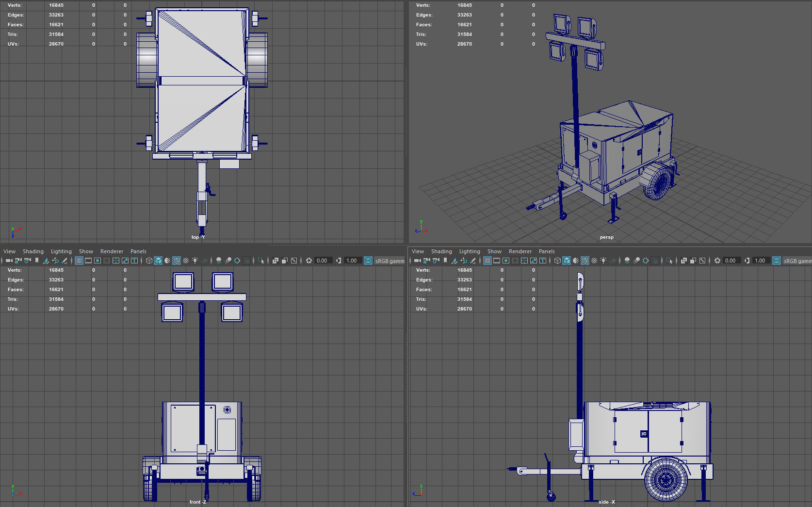Image resolution: width=812 pixels, height=507 pixels.
Task: Click isolate select icon in the side panel
Action: (x=669, y=261)
